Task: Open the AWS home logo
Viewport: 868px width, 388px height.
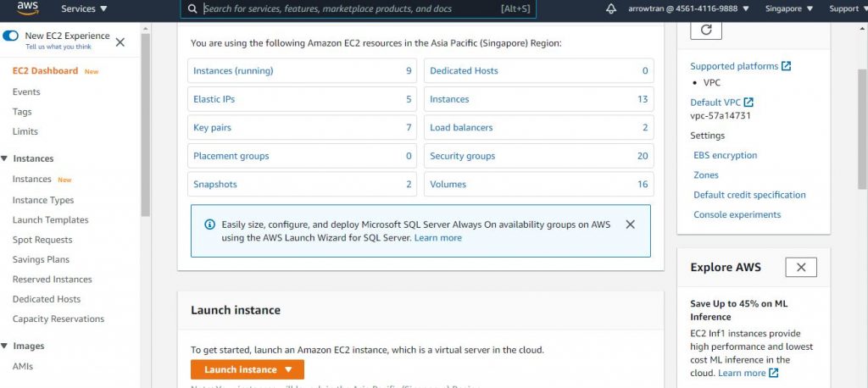Action: point(28,8)
